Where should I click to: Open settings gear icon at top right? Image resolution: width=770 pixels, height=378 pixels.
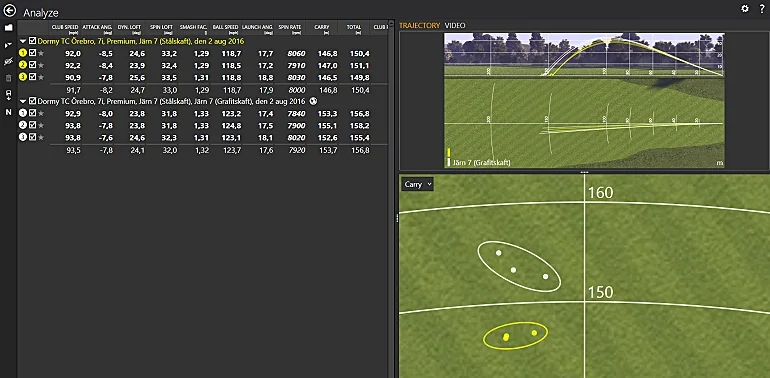[x=745, y=8]
